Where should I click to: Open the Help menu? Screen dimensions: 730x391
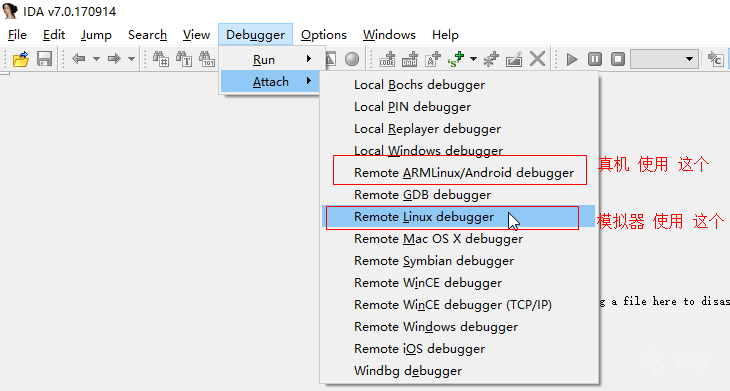[x=445, y=35]
